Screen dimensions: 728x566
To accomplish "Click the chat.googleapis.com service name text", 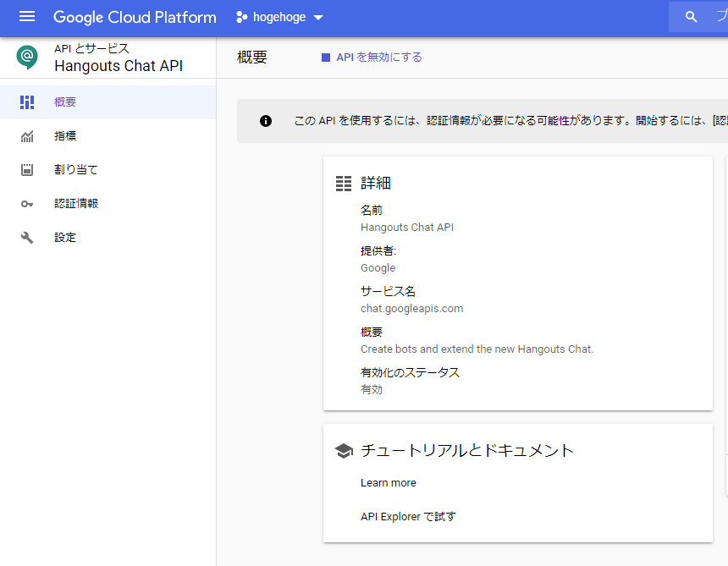I will pos(411,309).
